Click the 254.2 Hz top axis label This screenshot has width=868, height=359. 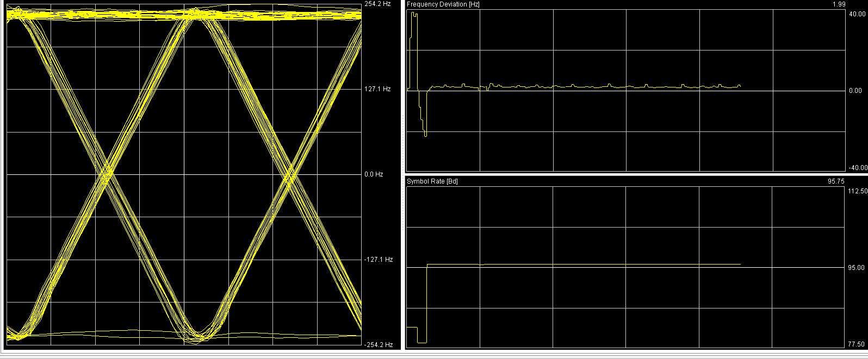click(377, 4)
